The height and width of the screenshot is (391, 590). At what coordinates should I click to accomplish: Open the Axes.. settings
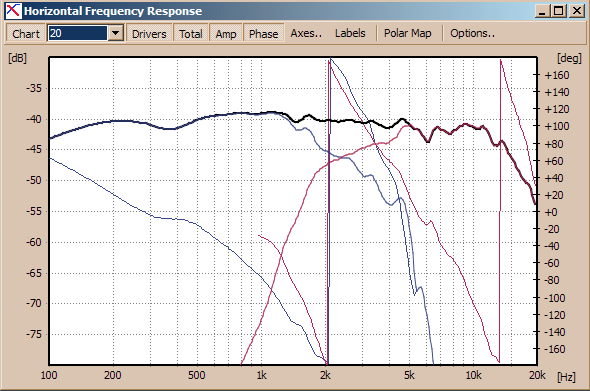click(306, 33)
